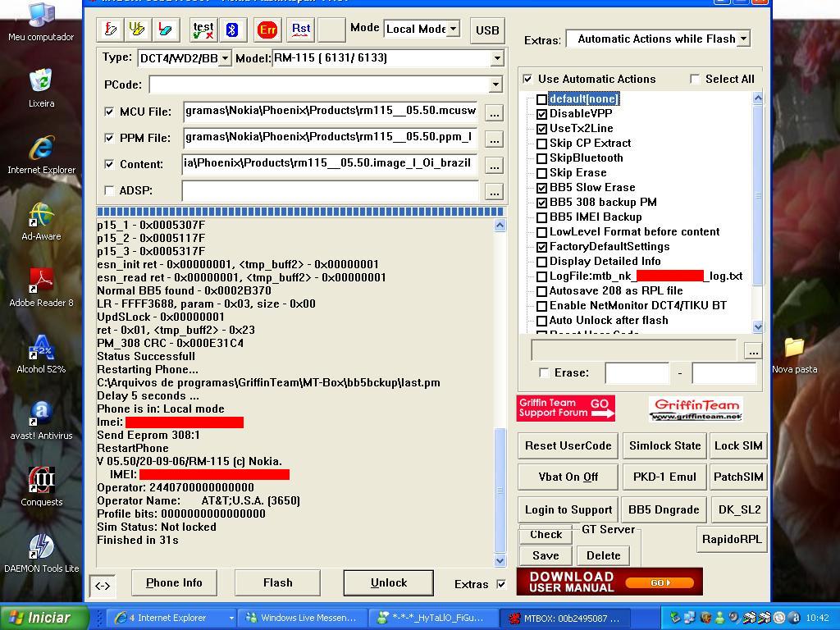Viewport: 840px width, 630px height.
Task: Switch to Windows Live Messenger taskbar item
Action: tap(303, 619)
